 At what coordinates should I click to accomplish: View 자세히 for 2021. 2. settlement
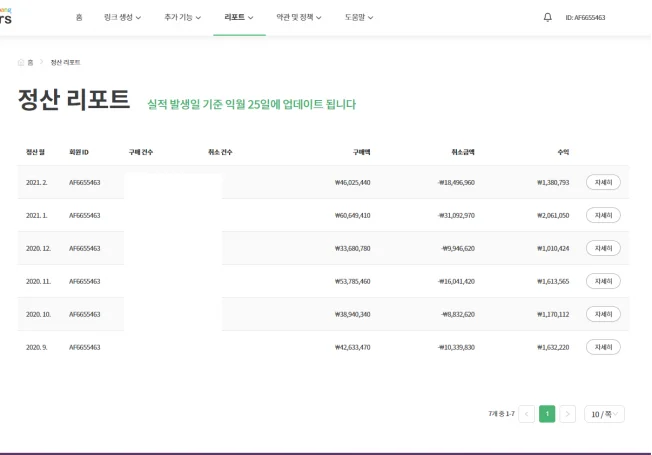click(x=603, y=182)
